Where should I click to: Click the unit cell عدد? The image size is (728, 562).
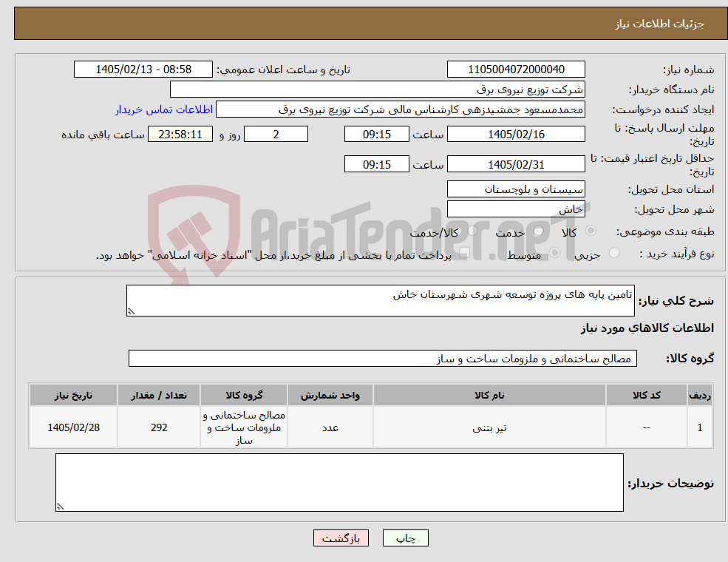tap(330, 427)
